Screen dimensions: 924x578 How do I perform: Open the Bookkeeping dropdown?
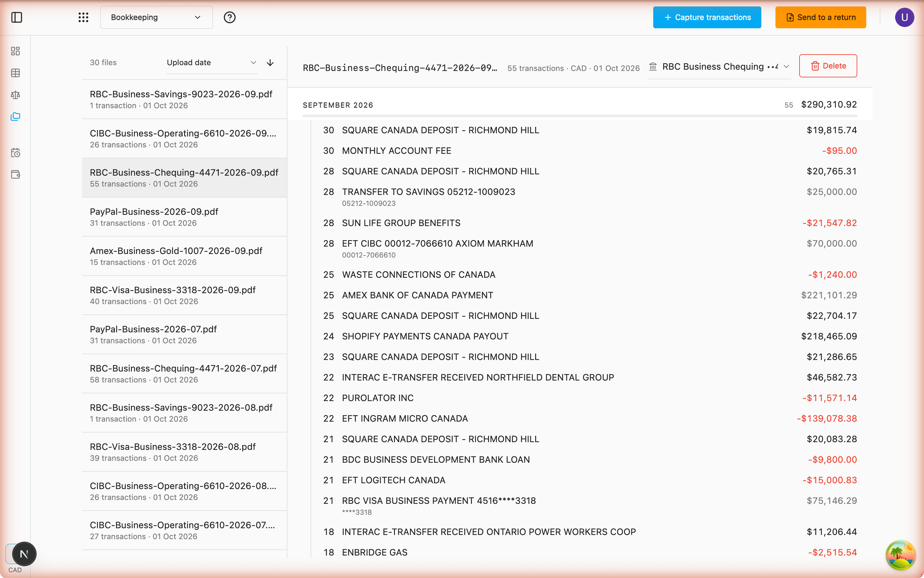(x=156, y=17)
